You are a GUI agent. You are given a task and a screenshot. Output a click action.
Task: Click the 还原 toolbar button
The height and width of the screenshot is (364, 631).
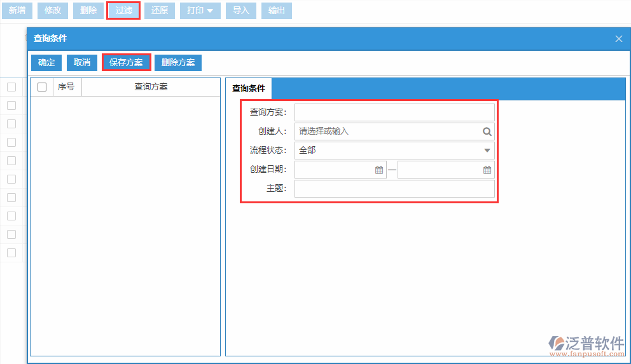160,10
